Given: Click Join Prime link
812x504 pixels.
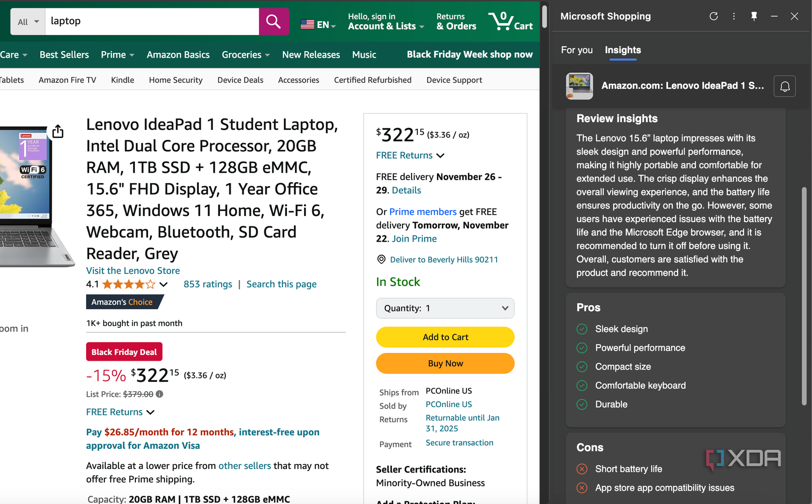Looking at the screenshot, I should [x=414, y=239].
